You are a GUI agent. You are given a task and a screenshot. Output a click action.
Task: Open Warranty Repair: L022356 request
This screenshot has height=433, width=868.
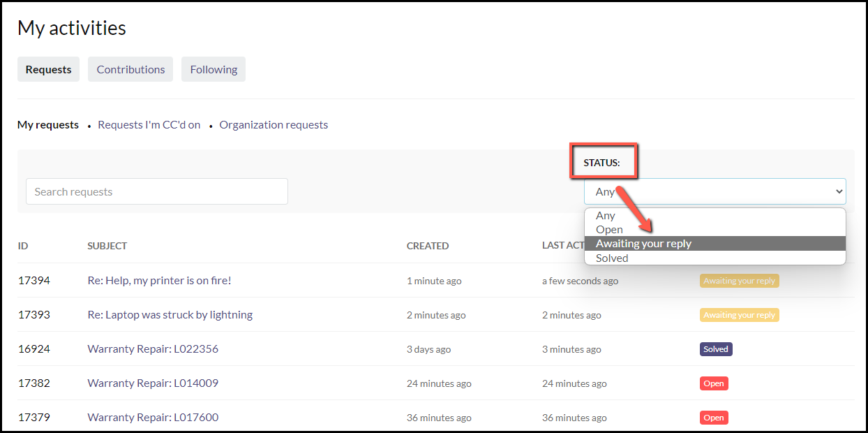coord(153,349)
